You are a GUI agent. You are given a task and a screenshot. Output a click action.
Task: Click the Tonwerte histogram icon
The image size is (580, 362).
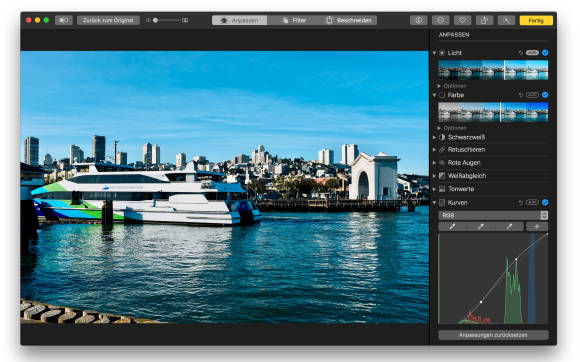pyautogui.click(x=442, y=189)
